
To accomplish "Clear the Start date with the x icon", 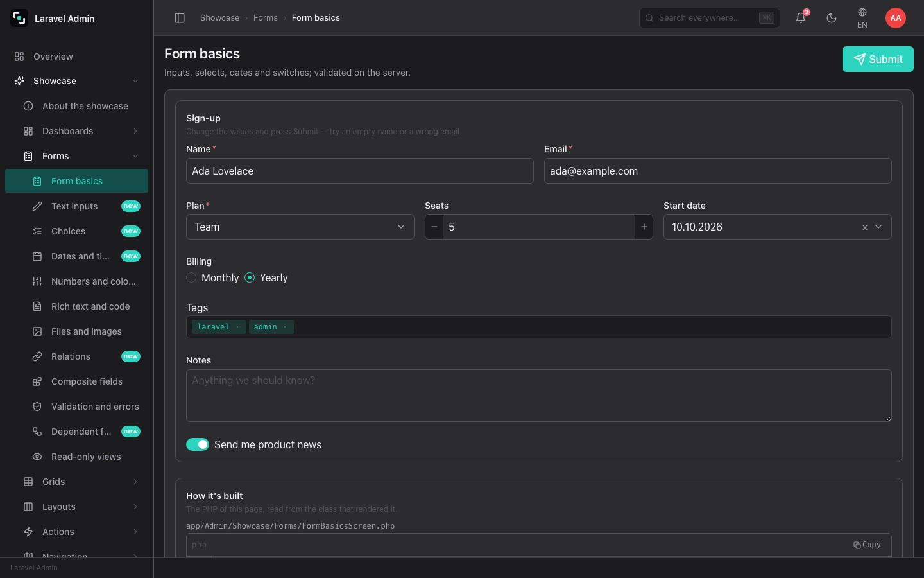I will point(865,227).
